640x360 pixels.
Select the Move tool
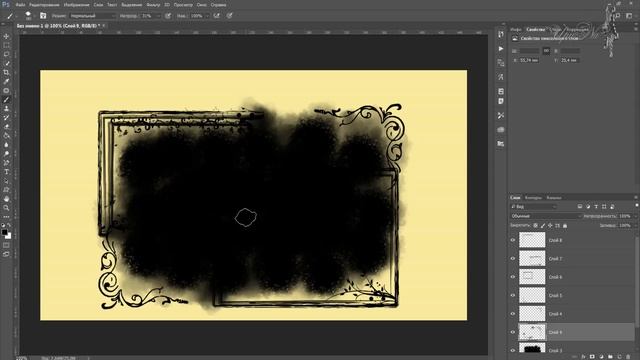coord(6,36)
